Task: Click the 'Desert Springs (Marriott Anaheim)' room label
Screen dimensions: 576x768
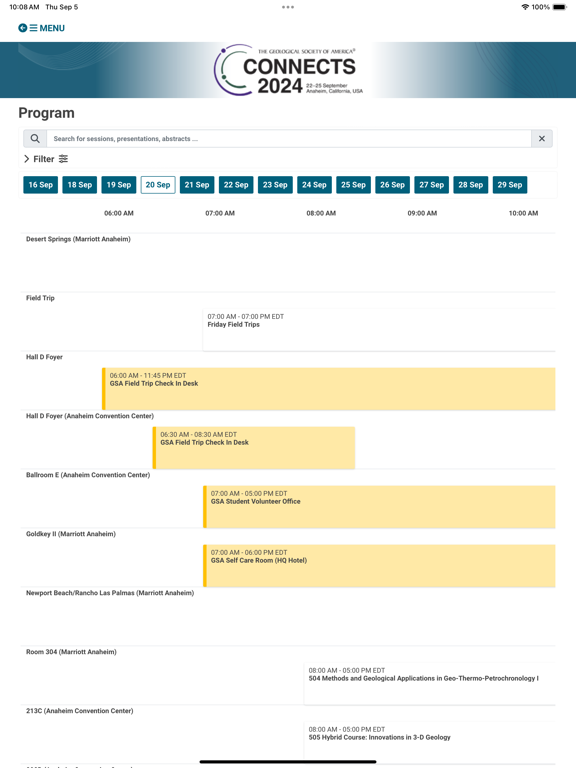Action: coord(78,239)
